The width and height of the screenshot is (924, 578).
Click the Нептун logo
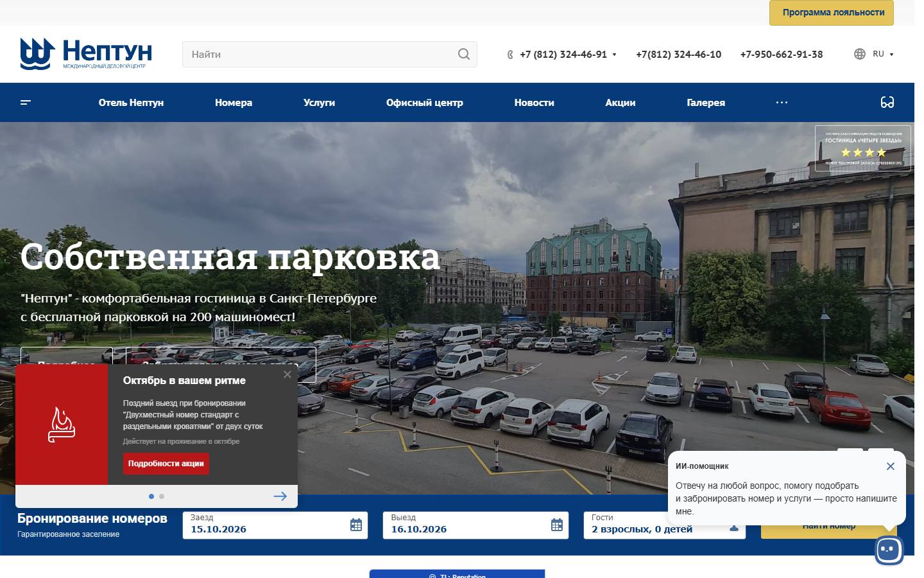point(86,54)
